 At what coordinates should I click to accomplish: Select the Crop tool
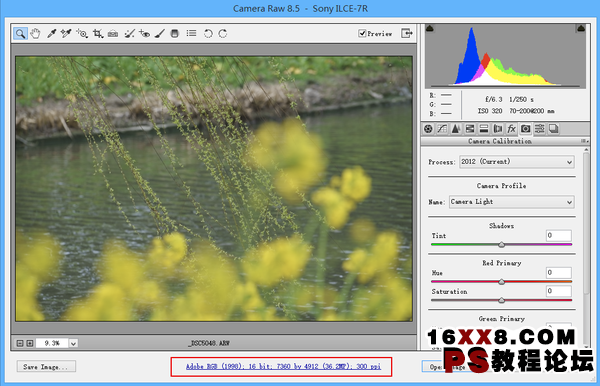pos(98,34)
